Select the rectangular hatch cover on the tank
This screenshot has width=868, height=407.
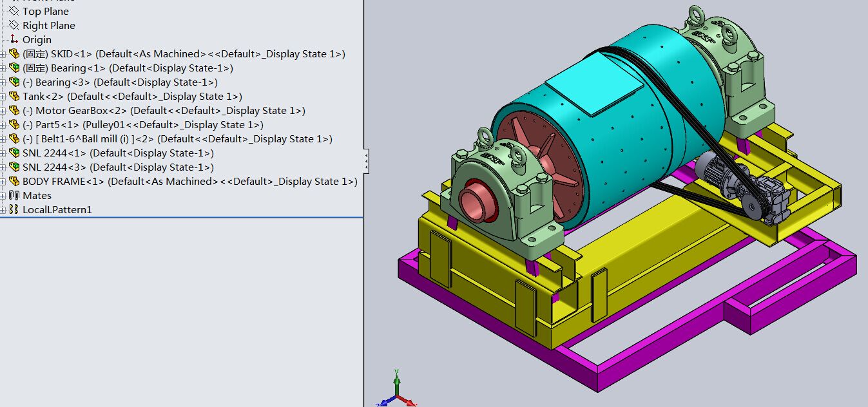tap(594, 85)
